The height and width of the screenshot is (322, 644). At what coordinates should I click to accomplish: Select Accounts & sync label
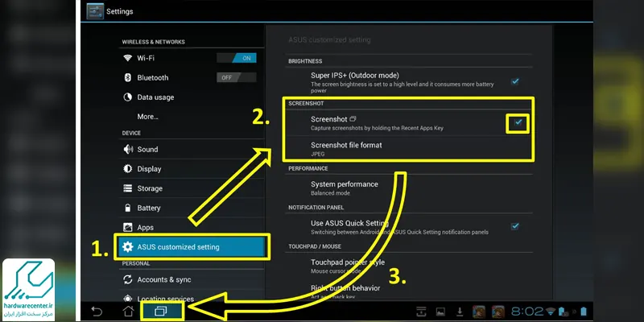click(x=164, y=279)
